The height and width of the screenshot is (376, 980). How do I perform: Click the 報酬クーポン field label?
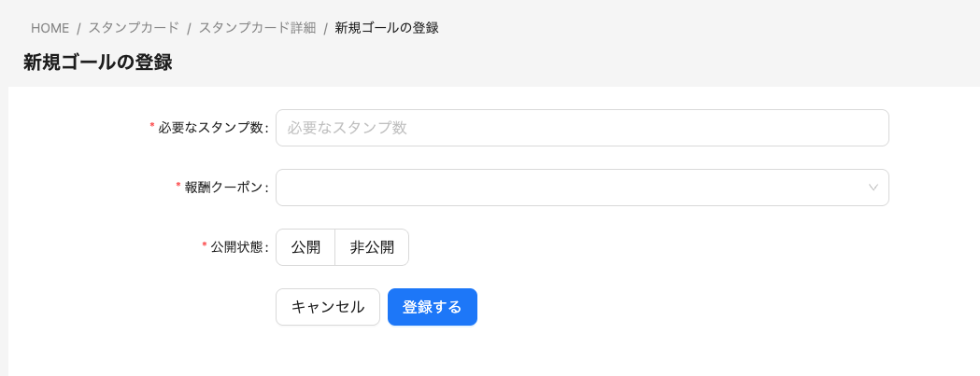click(224, 188)
